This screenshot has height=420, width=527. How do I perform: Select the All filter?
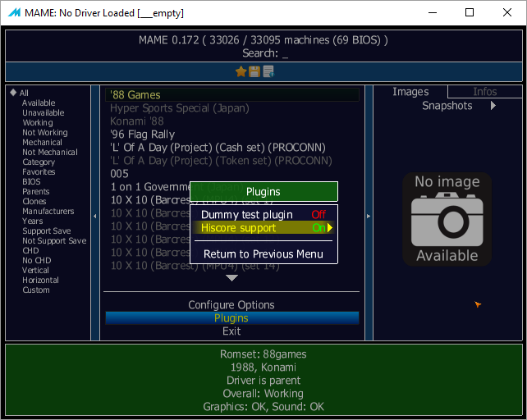[24, 93]
